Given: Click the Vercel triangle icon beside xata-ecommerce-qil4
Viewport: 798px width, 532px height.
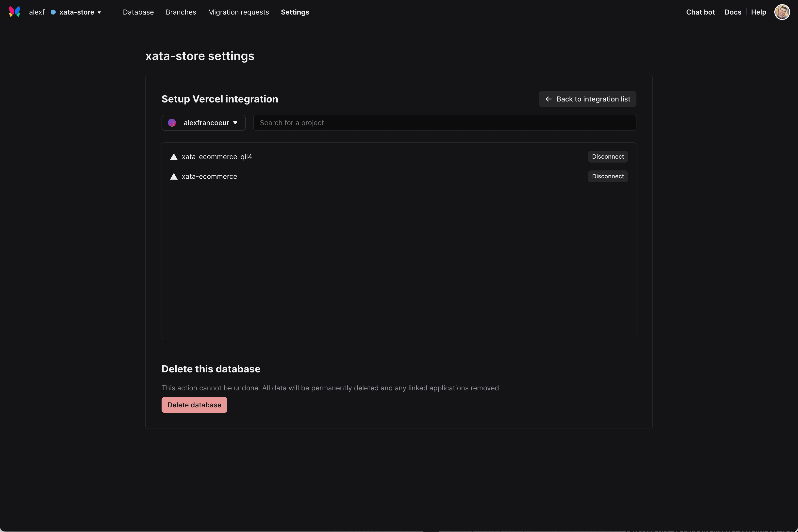Looking at the screenshot, I should point(174,157).
